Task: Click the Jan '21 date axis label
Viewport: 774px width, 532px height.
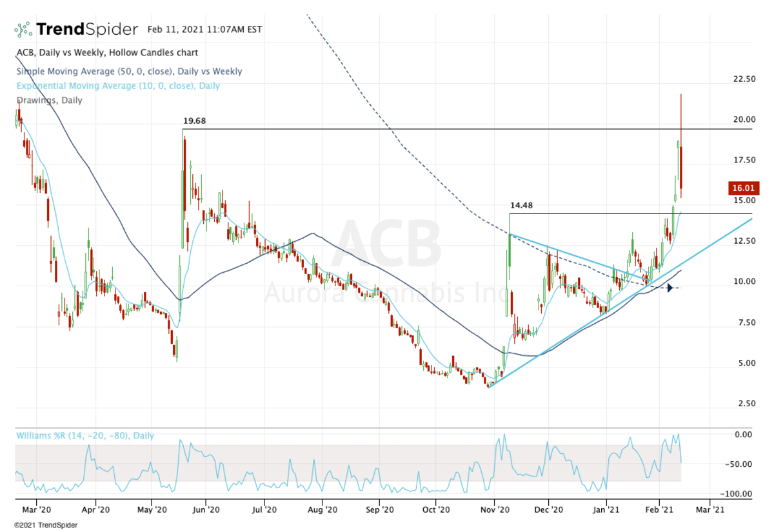Action: (x=607, y=509)
